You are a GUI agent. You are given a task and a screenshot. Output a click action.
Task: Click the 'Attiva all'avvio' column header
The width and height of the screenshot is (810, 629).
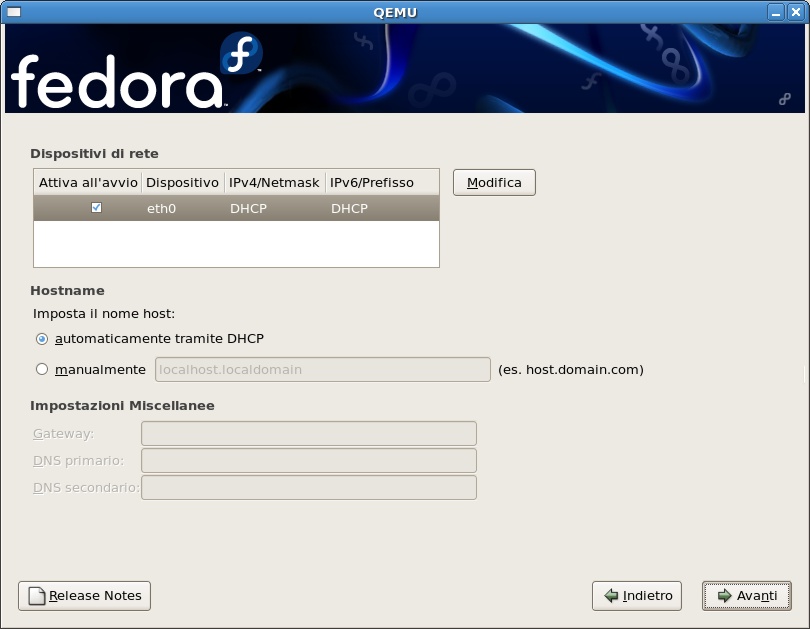[88, 182]
